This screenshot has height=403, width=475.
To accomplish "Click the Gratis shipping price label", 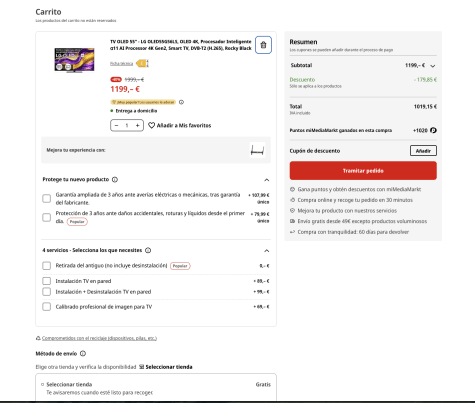I will click(x=263, y=385).
